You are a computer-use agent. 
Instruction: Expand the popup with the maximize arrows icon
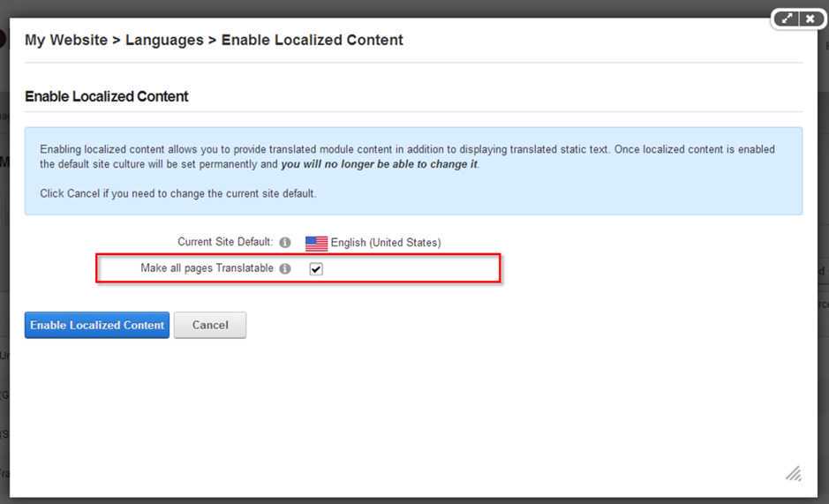coord(786,19)
